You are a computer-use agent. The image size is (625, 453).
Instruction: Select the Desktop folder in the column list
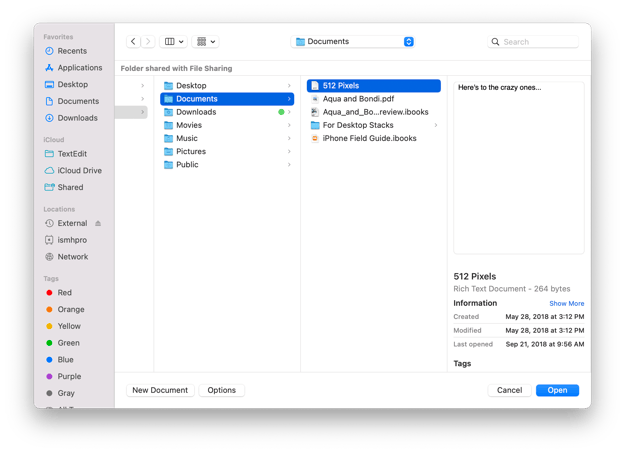(x=227, y=86)
